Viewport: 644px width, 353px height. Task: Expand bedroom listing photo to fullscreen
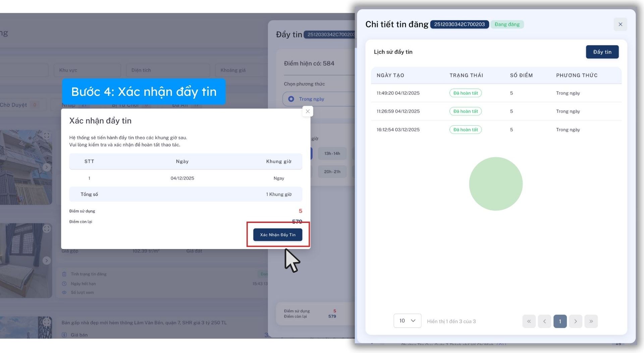(x=47, y=229)
